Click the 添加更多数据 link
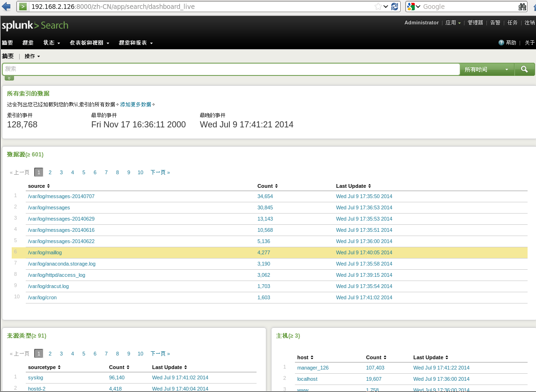Image resolution: width=536 pixels, height=392 pixels. [136, 104]
